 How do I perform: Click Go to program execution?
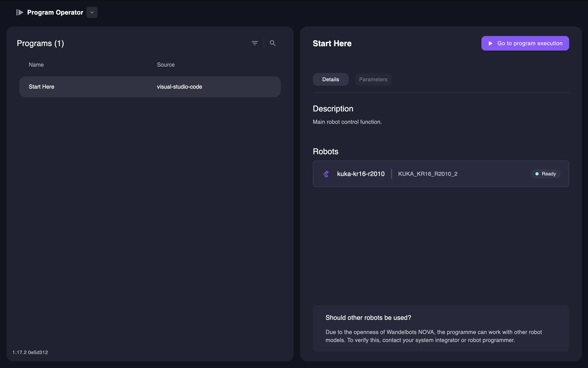coord(525,43)
